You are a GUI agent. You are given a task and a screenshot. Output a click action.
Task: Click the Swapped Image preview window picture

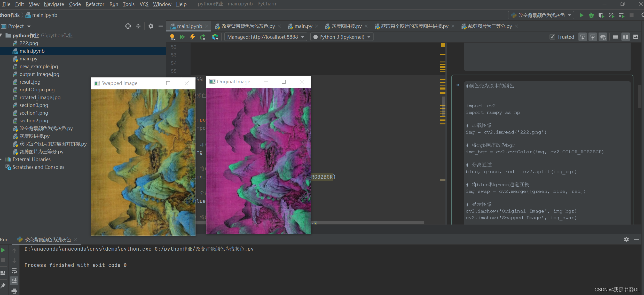click(x=143, y=162)
